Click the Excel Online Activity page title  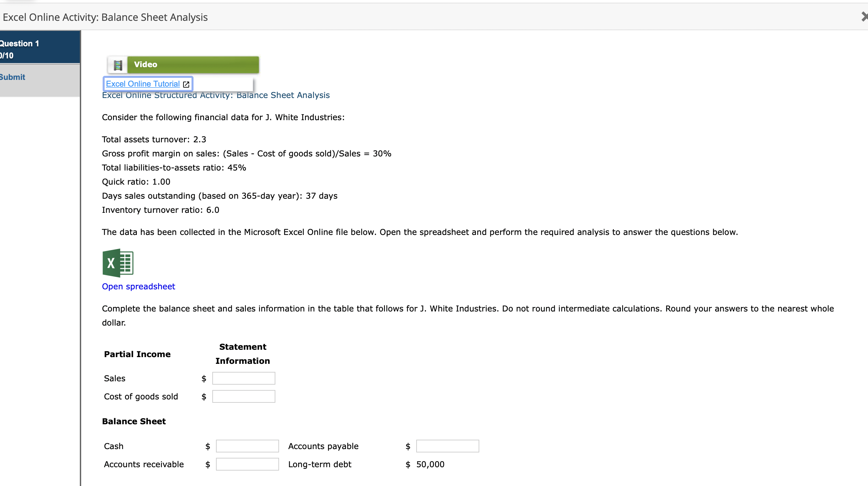[104, 17]
